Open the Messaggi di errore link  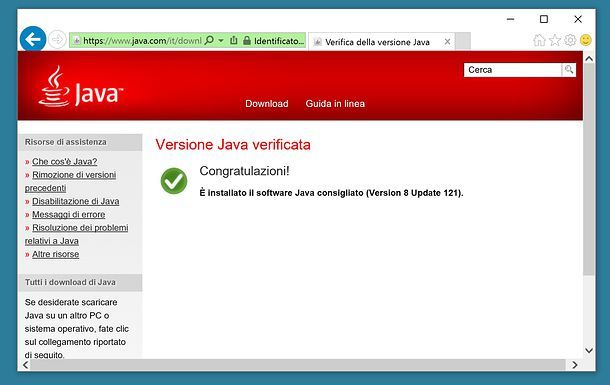(68, 215)
